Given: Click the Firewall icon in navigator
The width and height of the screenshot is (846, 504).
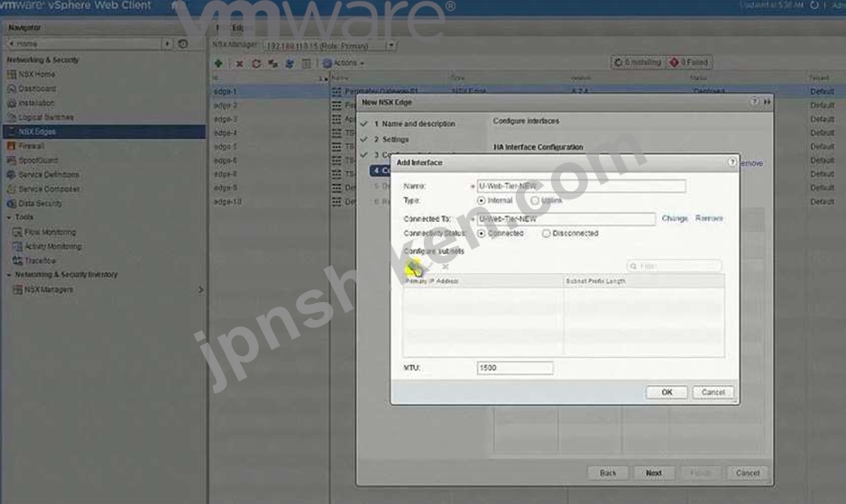Looking at the screenshot, I should click(x=12, y=146).
